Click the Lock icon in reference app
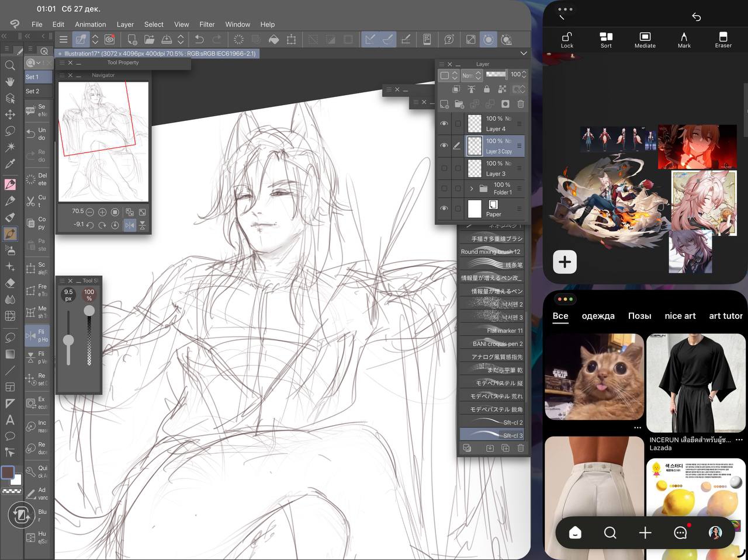This screenshot has width=748, height=560. click(x=567, y=40)
